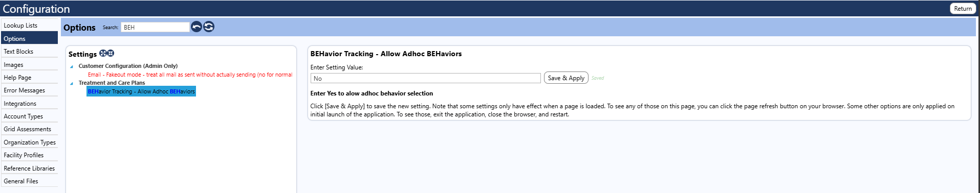Open Grid Assessments section
980x193 pixels.
click(x=30, y=129)
